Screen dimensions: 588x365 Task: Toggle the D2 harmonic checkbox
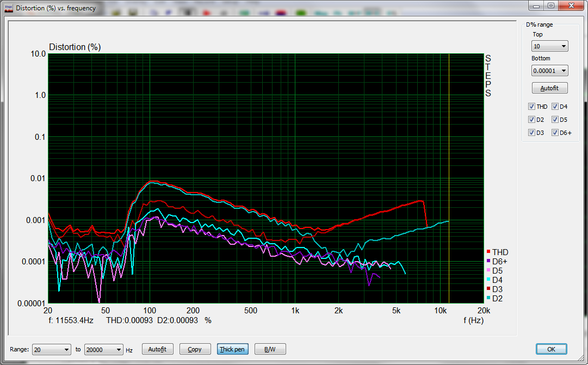532,120
